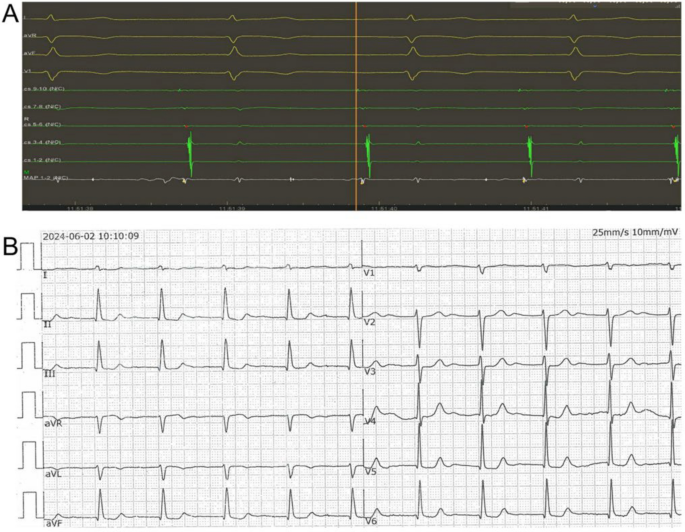Click the V4 lead label

[370, 421]
